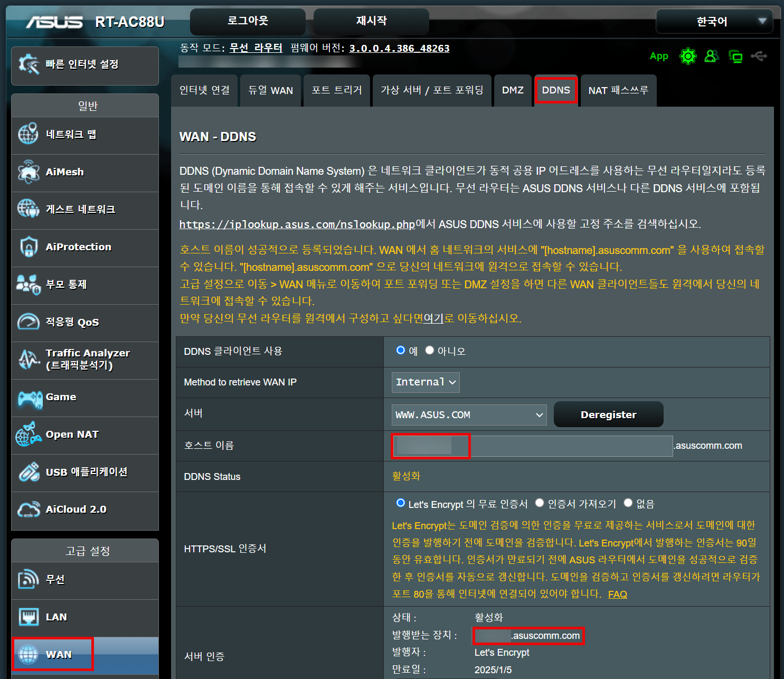Open the Network Map menu item

[x=85, y=135]
